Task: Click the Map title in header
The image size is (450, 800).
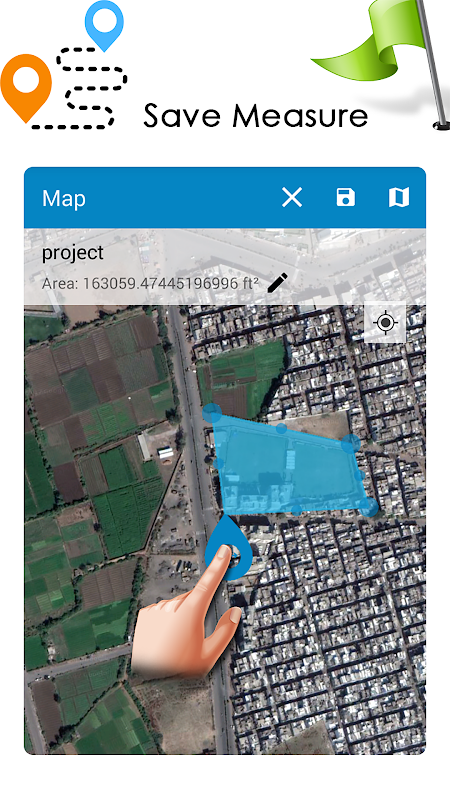Action: pos(64,198)
